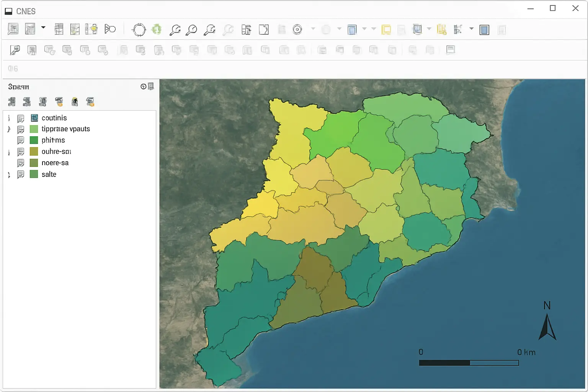Image resolution: width=588 pixels, height=392 pixels.
Task: Toggle visibility of the salte layer
Action: (x=21, y=175)
